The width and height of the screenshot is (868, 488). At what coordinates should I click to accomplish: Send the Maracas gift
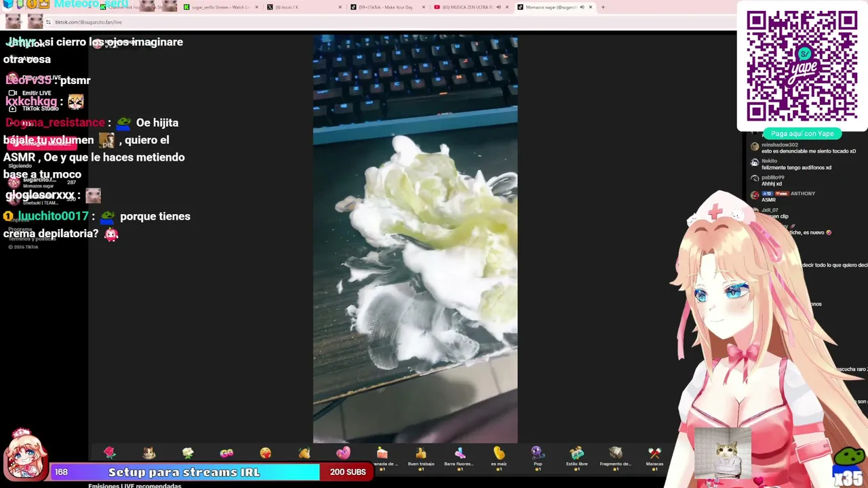(x=654, y=457)
